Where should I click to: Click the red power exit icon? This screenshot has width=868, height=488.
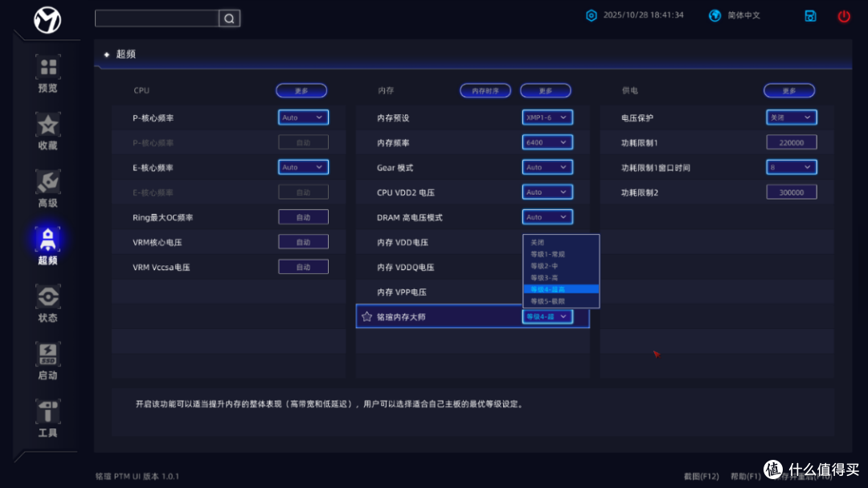(x=844, y=16)
